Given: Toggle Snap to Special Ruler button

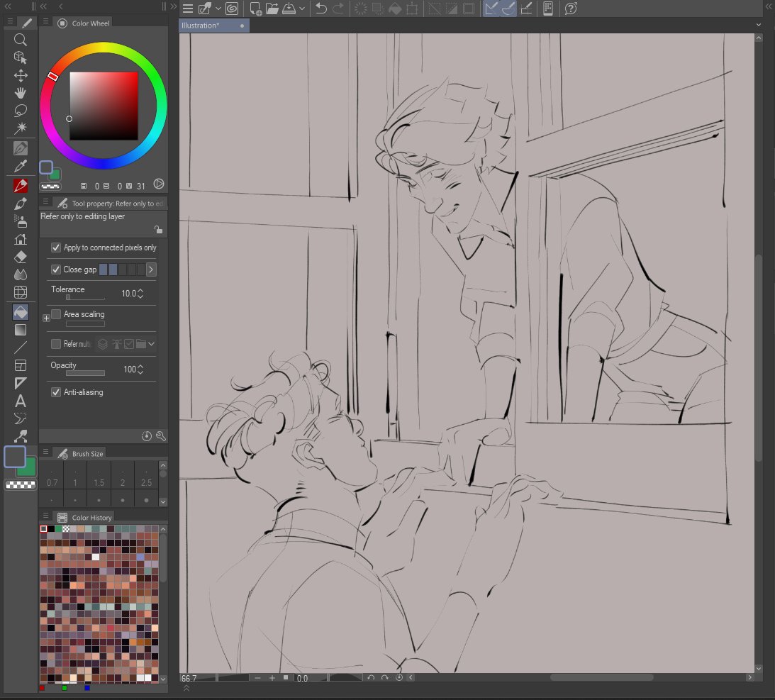Looking at the screenshot, I should (x=508, y=9).
